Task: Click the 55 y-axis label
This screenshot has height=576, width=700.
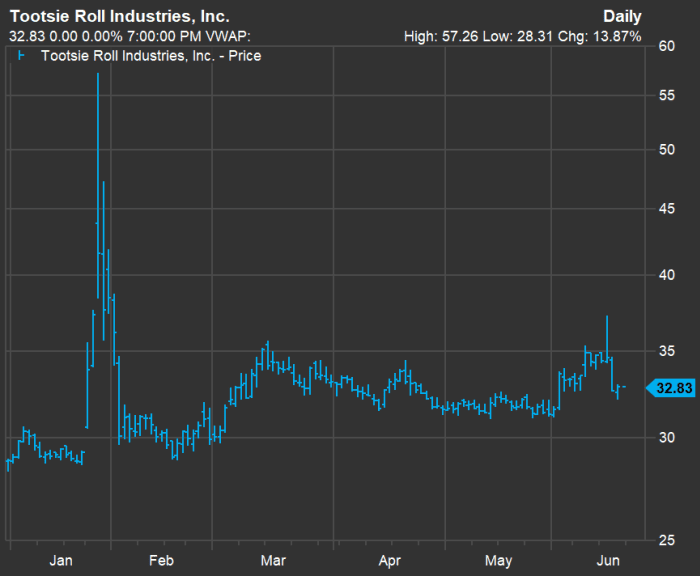Action: (x=667, y=95)
